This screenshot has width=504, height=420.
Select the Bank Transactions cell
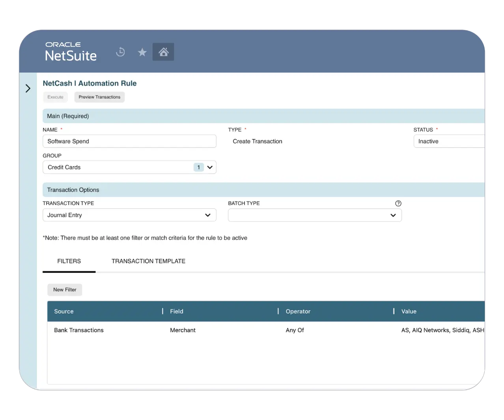tap(79, 330)
